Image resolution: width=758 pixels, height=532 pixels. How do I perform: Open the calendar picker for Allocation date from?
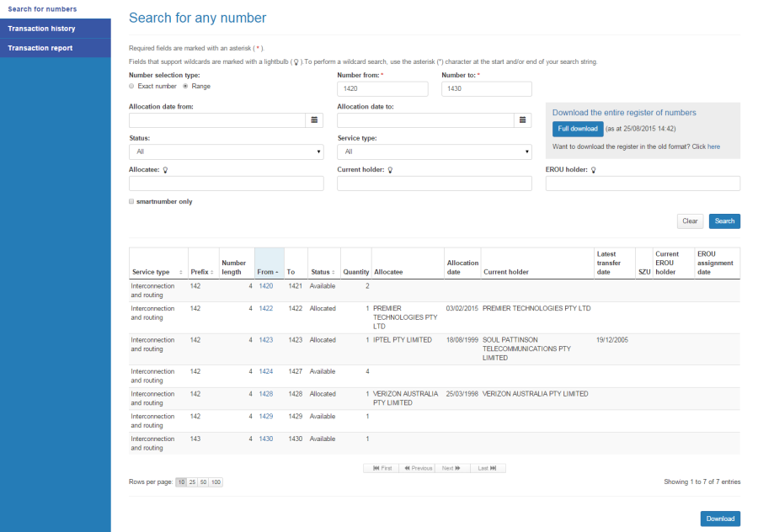(x=314, y=120)
